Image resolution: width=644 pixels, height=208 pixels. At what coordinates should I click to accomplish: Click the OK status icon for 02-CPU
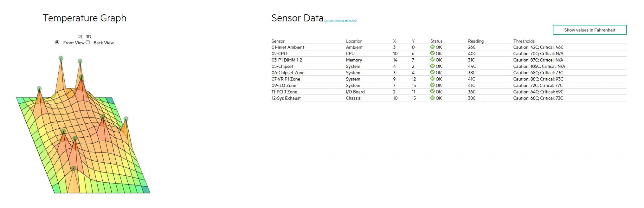tap(432, 53)
